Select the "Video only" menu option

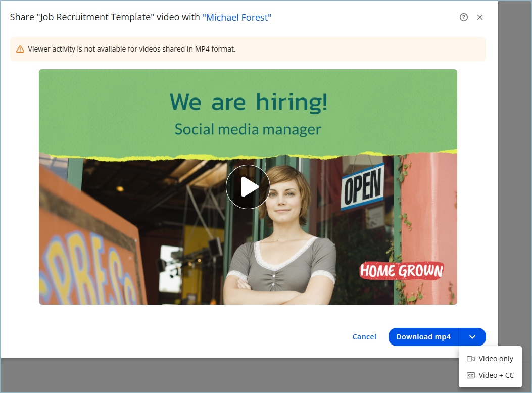(x=495, y=359)
